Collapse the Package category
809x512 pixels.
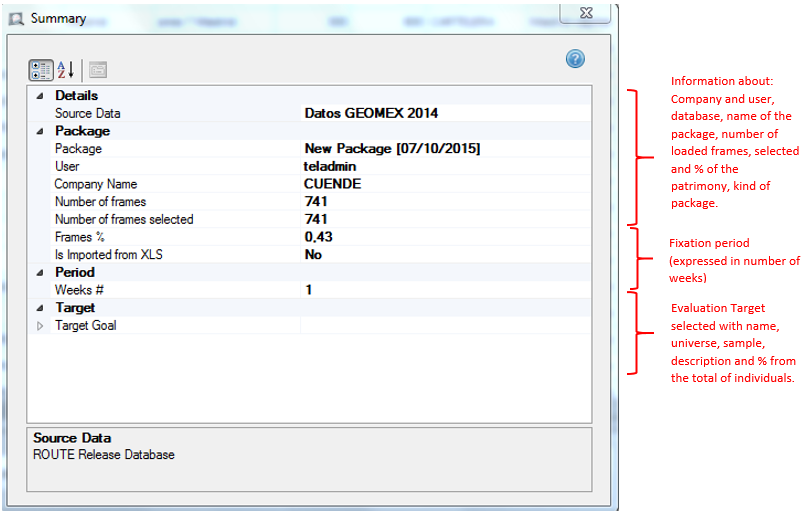click(40, 131)
